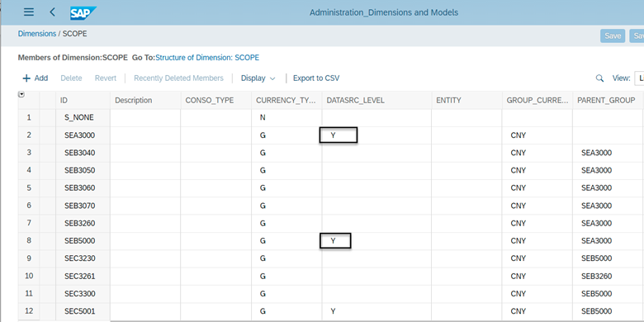Click Export to CSV
The width and height of the screenshot is (644, 322).
click(x=316, y=78)
